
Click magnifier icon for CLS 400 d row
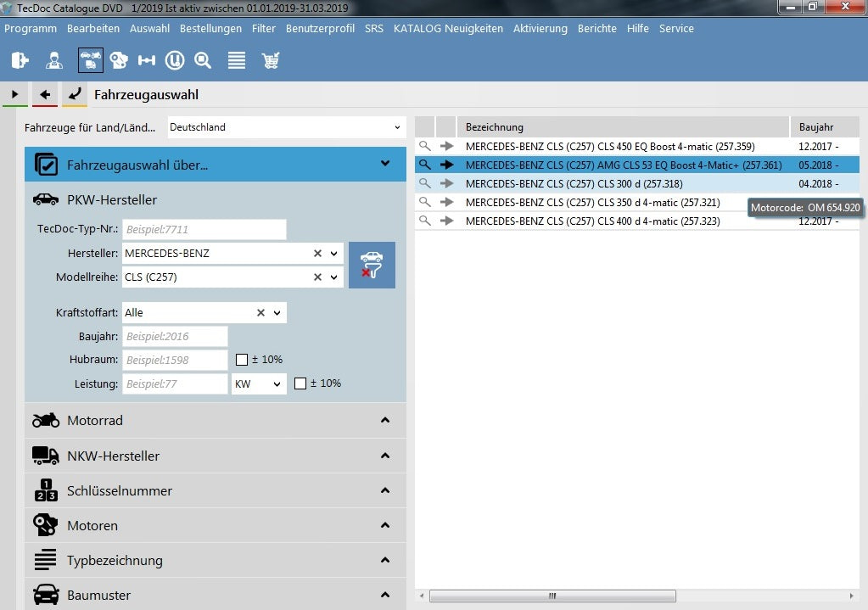(x=424, y=221)
